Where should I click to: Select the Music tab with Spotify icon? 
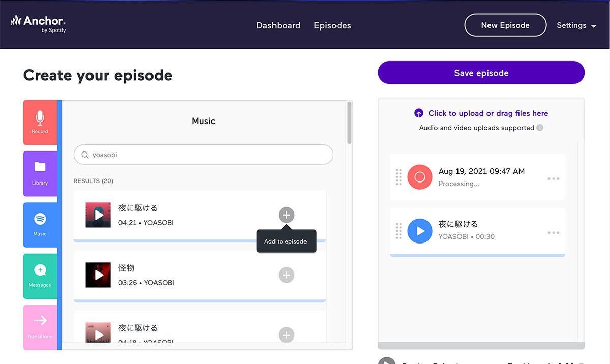click(x=40, y=225)
